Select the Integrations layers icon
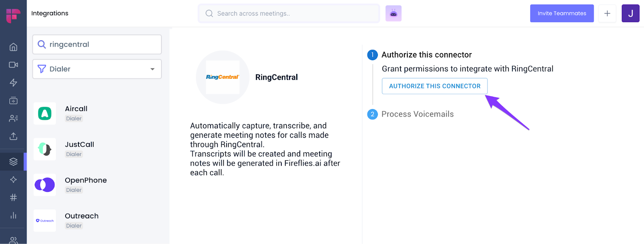The height and width of the screenshot is (244, 644). (x=13, y=161)
